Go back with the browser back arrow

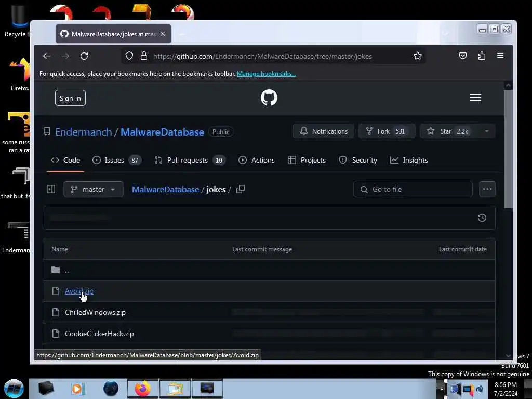pyautogui.click(x=46, y=56)
